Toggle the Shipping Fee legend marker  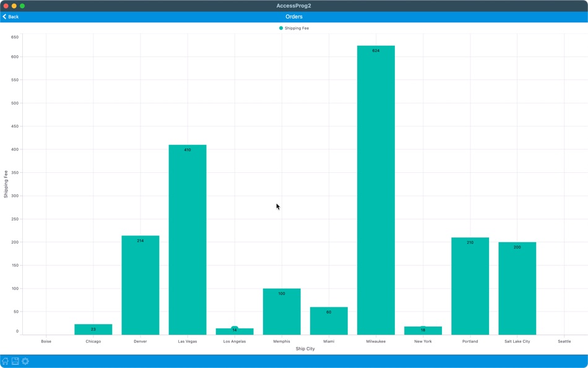click(281, 28)
